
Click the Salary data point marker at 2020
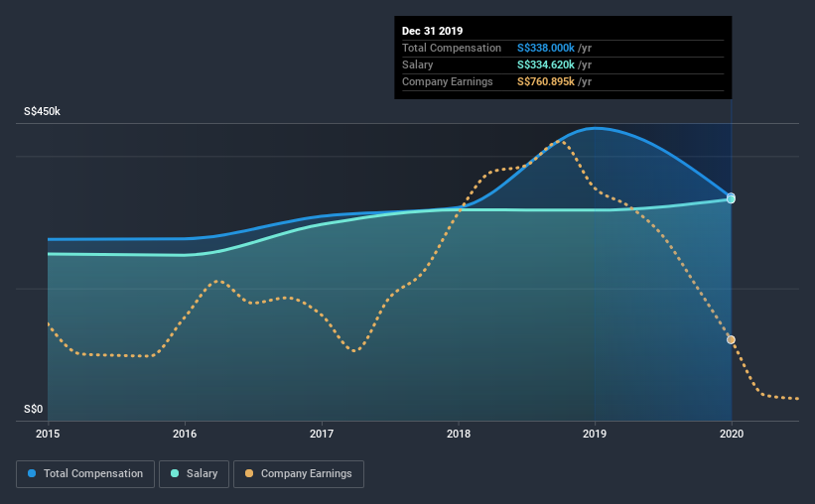click(x=731, y=199)
